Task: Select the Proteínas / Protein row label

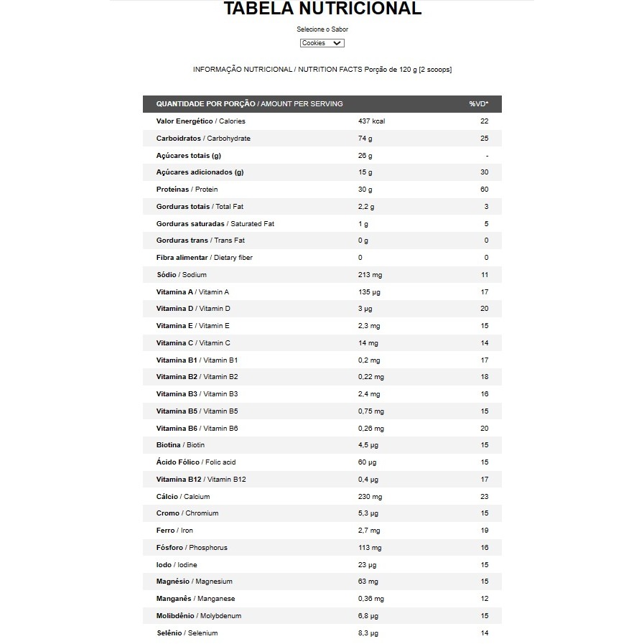Action: [187, 190]
